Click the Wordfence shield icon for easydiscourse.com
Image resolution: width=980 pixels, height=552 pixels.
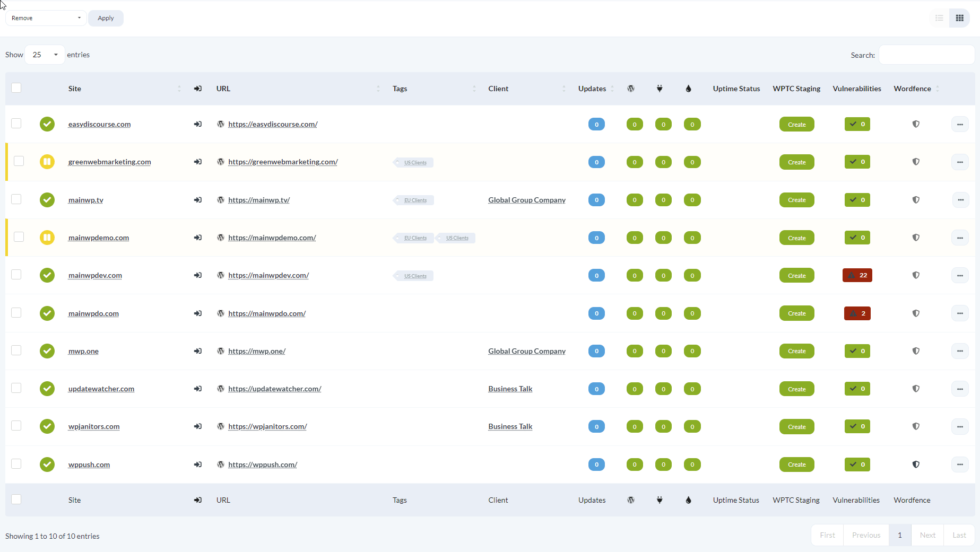[916, 124]
